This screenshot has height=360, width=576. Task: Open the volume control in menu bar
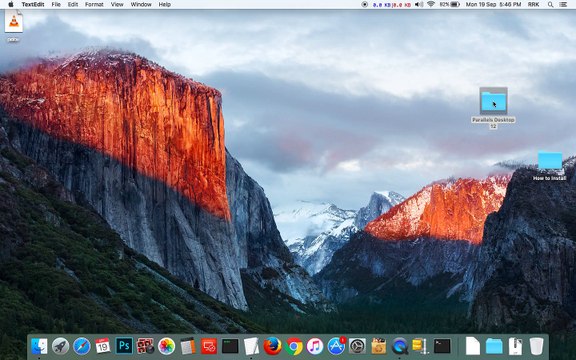(x=419, y=4)
